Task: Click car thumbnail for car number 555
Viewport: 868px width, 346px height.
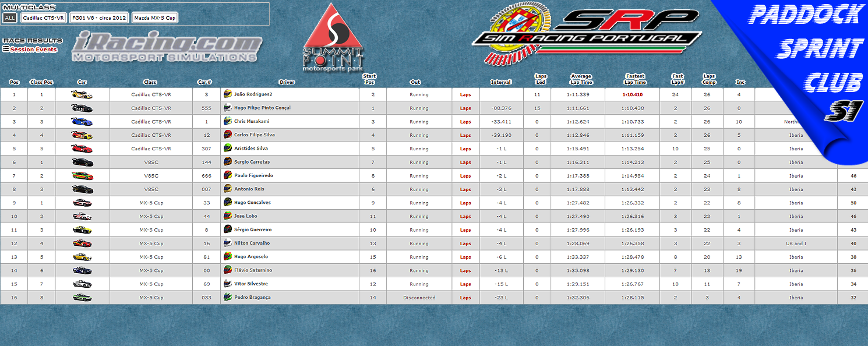Action: point(82,108)
